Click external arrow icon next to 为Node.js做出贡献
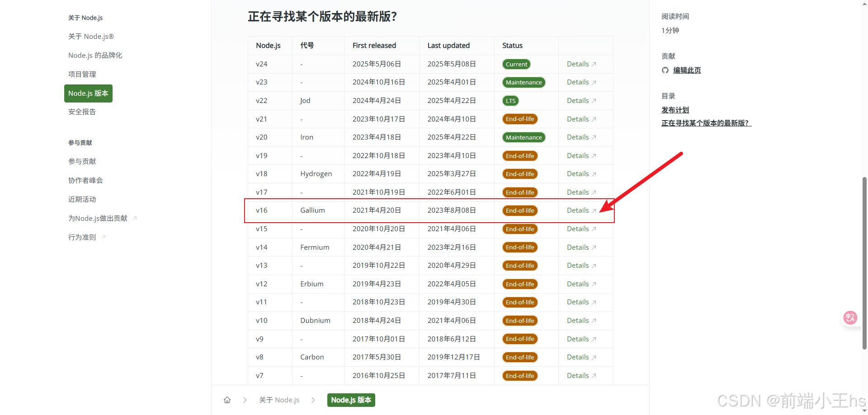 [x=135, y=218]
